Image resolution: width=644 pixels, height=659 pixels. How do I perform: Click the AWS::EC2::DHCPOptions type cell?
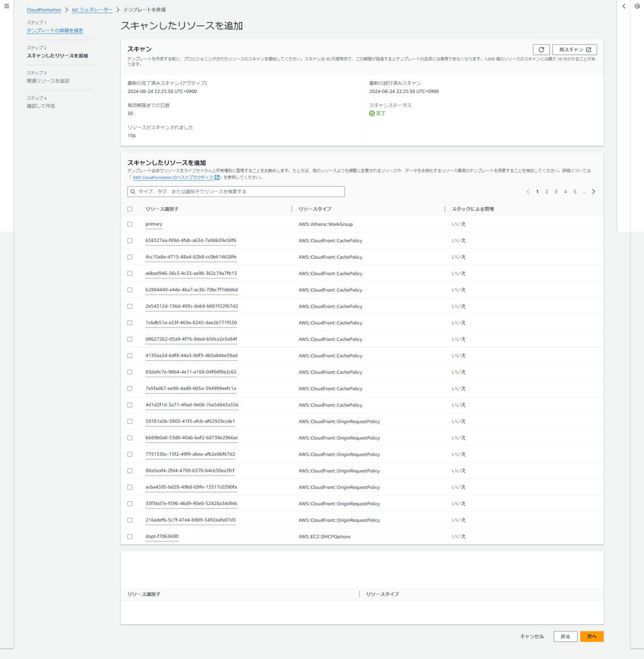coord(324,537)
